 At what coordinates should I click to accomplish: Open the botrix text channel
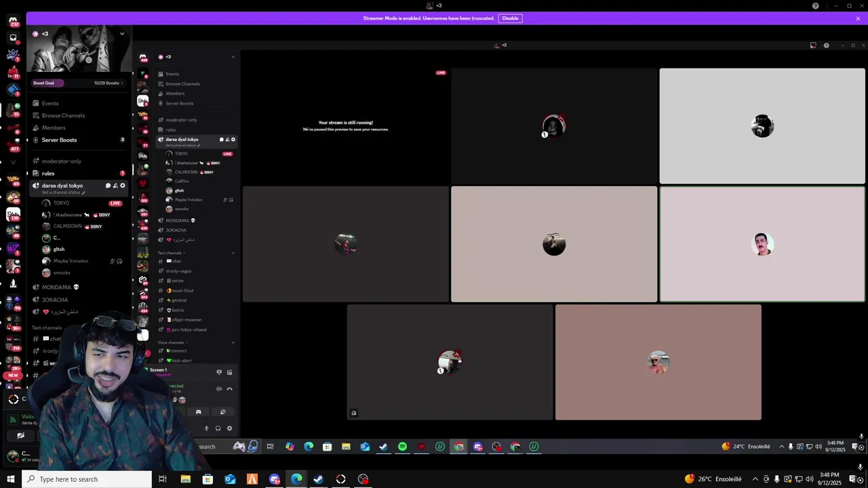tap(176, 310)
